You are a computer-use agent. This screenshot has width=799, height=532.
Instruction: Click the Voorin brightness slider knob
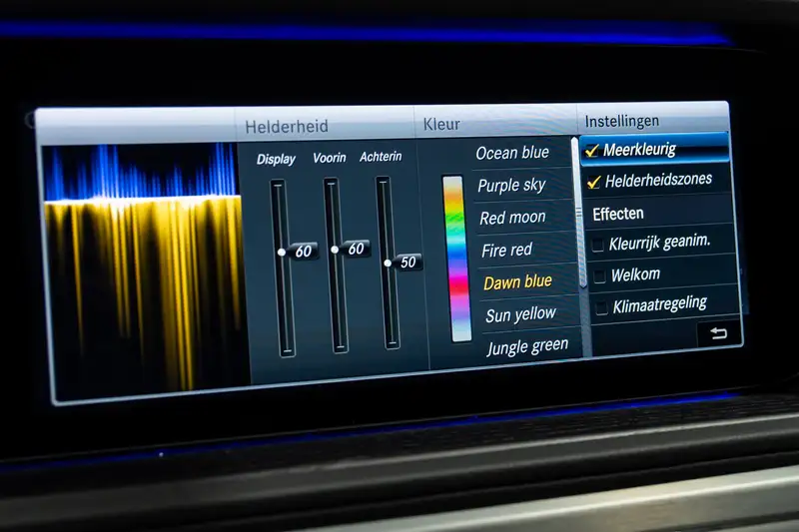coord(335,250)
